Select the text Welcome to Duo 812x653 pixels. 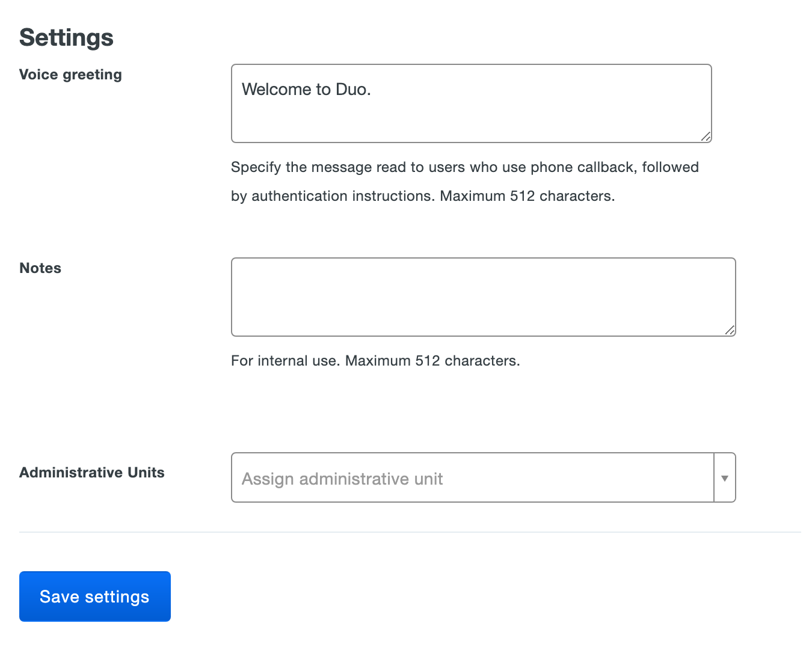307,89
